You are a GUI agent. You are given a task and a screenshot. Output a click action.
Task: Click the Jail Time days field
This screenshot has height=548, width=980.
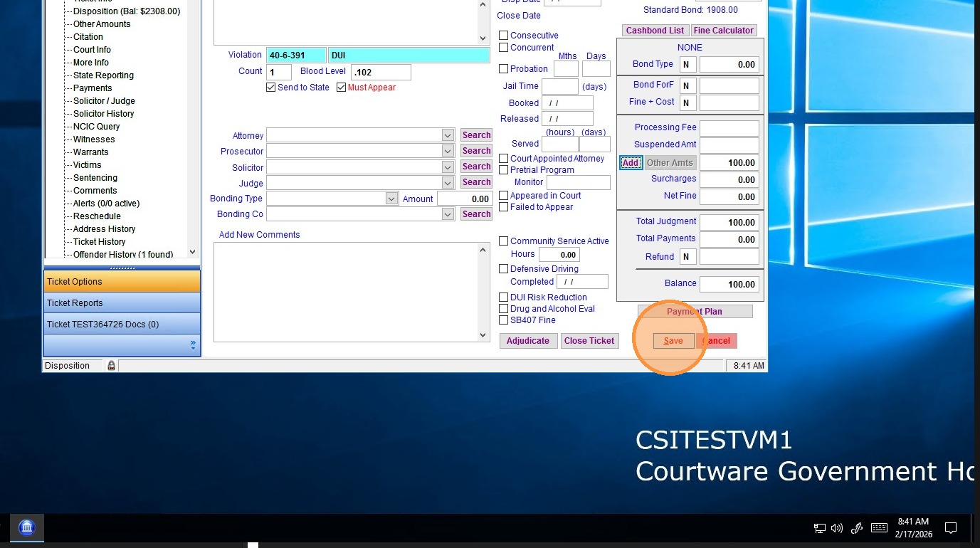point(559,87)
